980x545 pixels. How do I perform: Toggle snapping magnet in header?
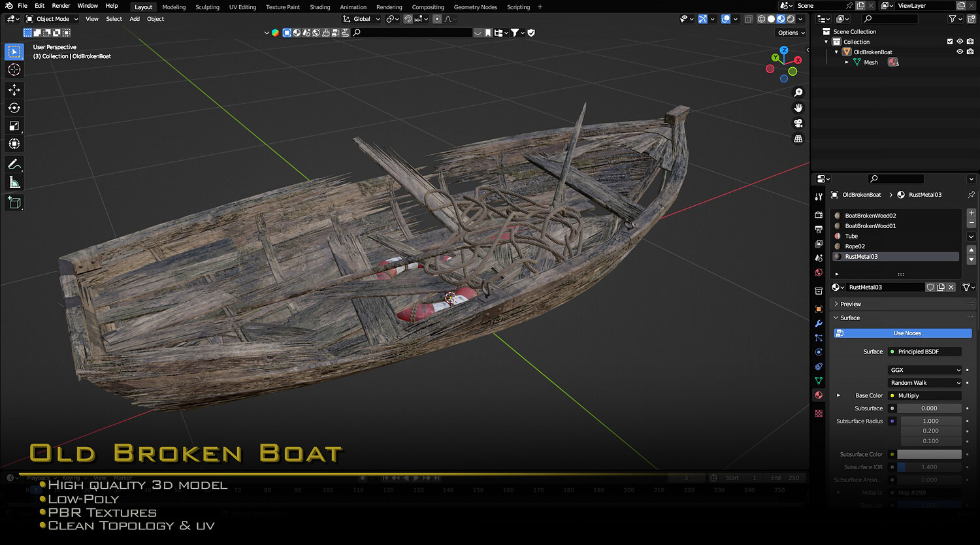(408, 19)
